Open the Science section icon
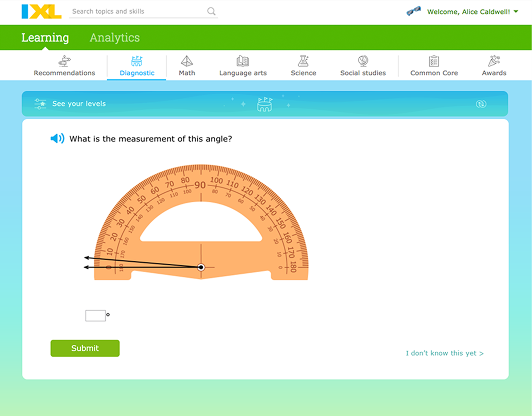Screen dimensions: 532x416 coord(304,61)
